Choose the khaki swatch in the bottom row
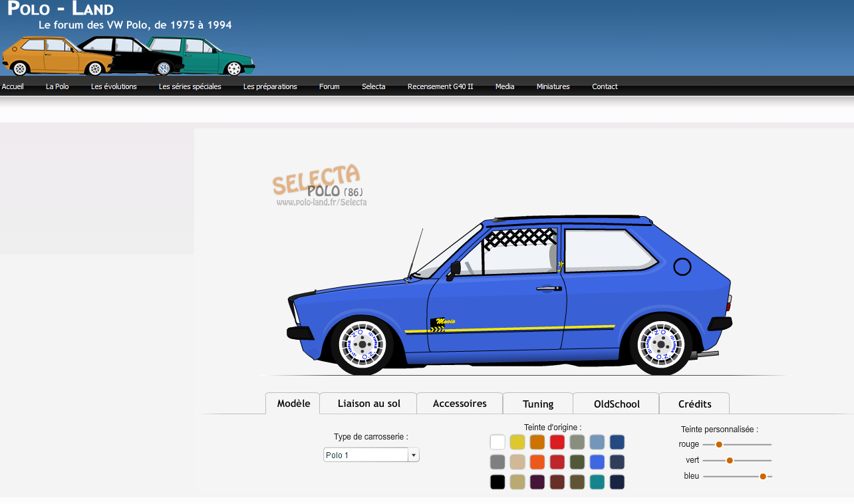Viewport: 854px width, 504px height. pyautogui.click(x=517, y=482)
